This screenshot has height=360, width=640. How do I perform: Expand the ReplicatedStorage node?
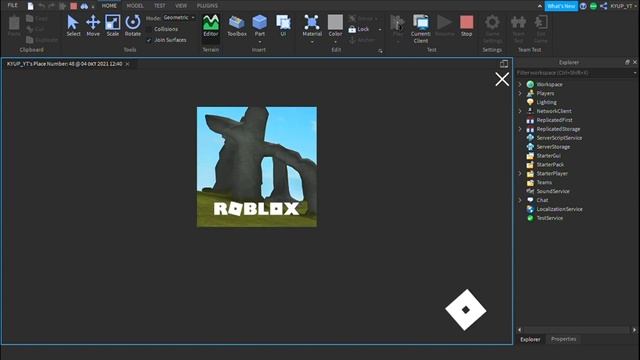pos(520,129)
